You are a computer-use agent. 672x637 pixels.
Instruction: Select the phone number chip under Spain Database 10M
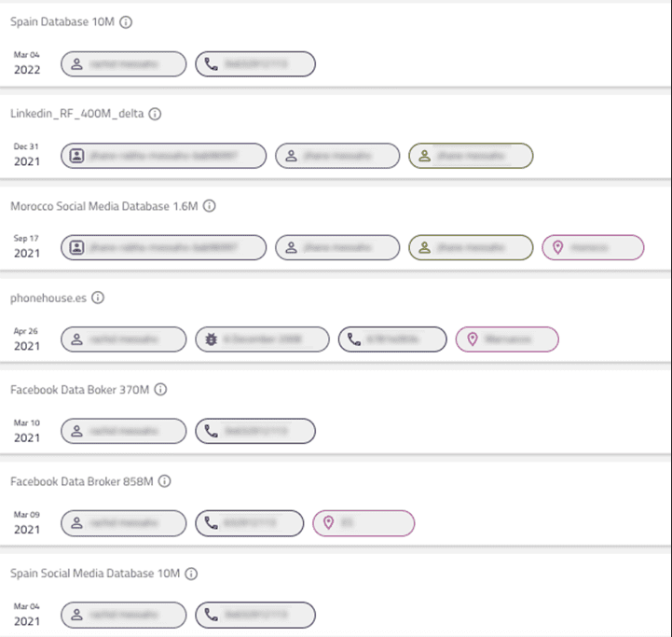tap(255, 64)
